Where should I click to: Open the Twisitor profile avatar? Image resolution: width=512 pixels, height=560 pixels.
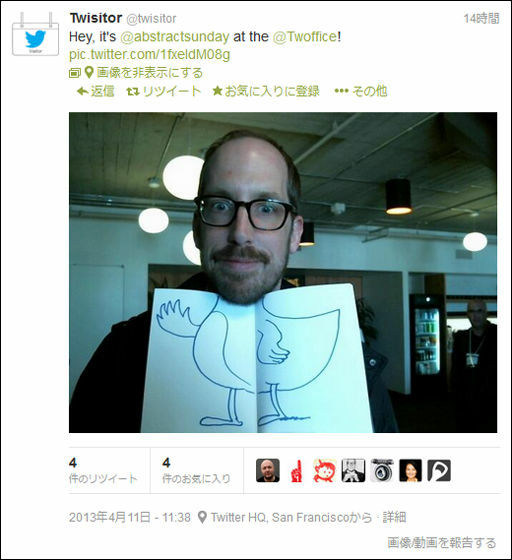pyautogui.click(x=35, y=34)
